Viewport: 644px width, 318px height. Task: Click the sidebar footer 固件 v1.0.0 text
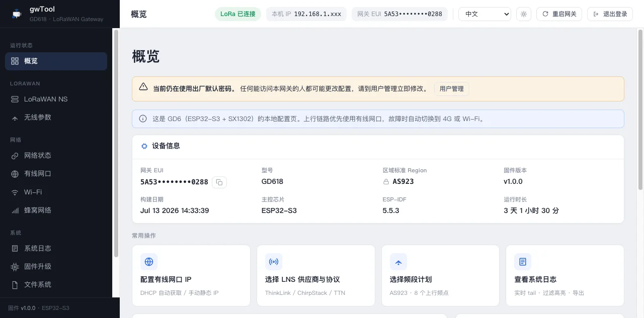click(x=22, y=308)
